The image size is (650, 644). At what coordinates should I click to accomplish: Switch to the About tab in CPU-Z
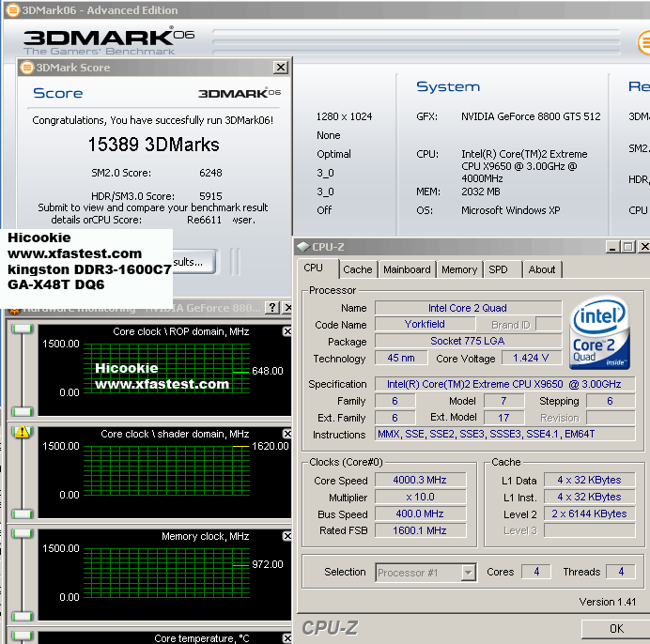(542, 269)
